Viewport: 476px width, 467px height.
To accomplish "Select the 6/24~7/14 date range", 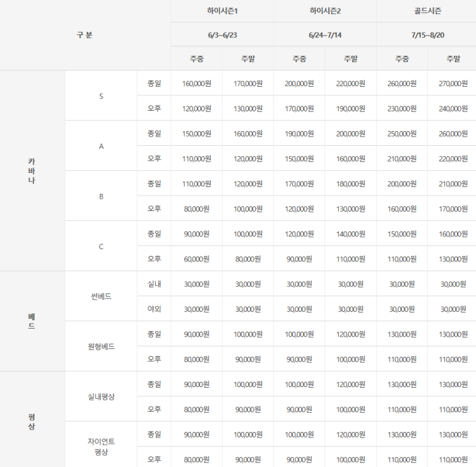I will [x=325, y=35].
